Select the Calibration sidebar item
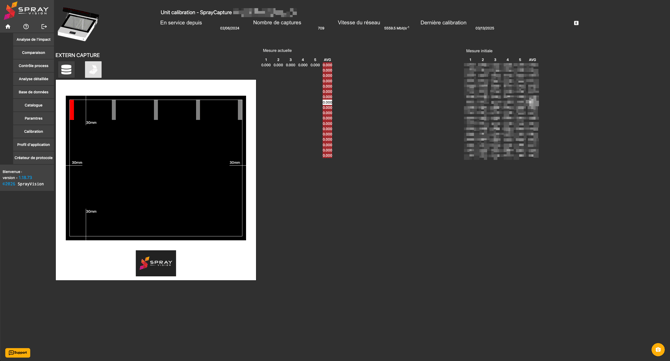The height and width of the screenshot is (361, 670). [33, 132]
